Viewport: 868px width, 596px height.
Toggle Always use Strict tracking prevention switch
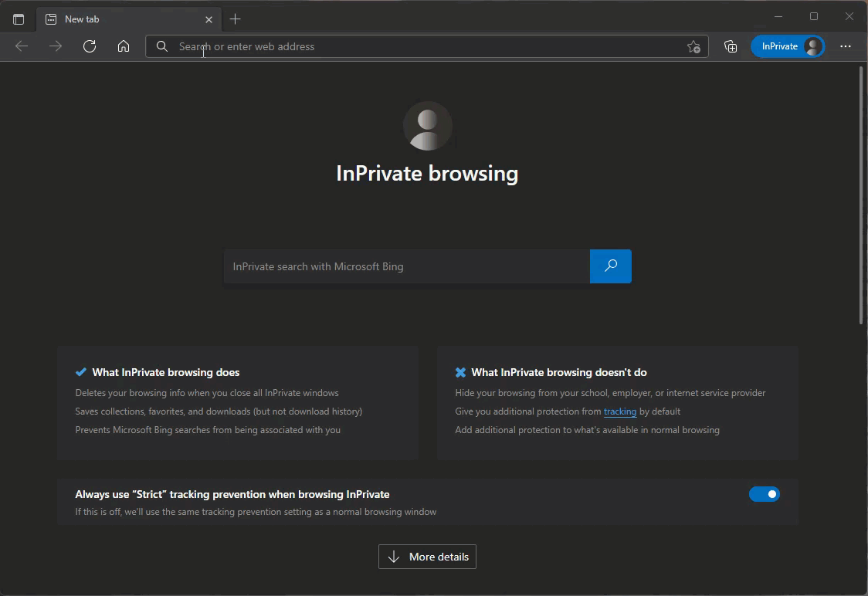tap(764, 494)
